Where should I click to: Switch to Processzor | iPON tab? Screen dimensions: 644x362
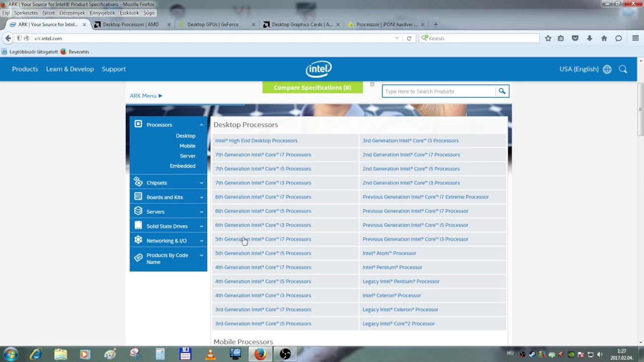386,24
